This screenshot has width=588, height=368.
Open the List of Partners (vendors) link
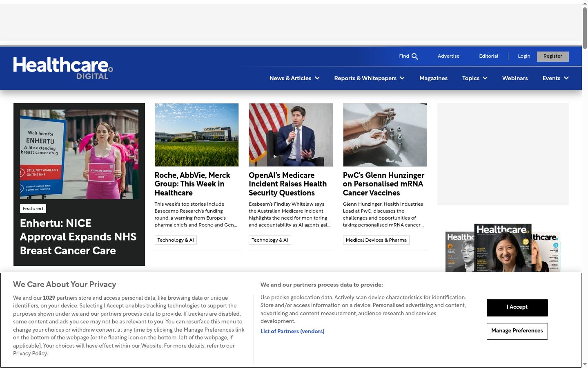[292, 331]
